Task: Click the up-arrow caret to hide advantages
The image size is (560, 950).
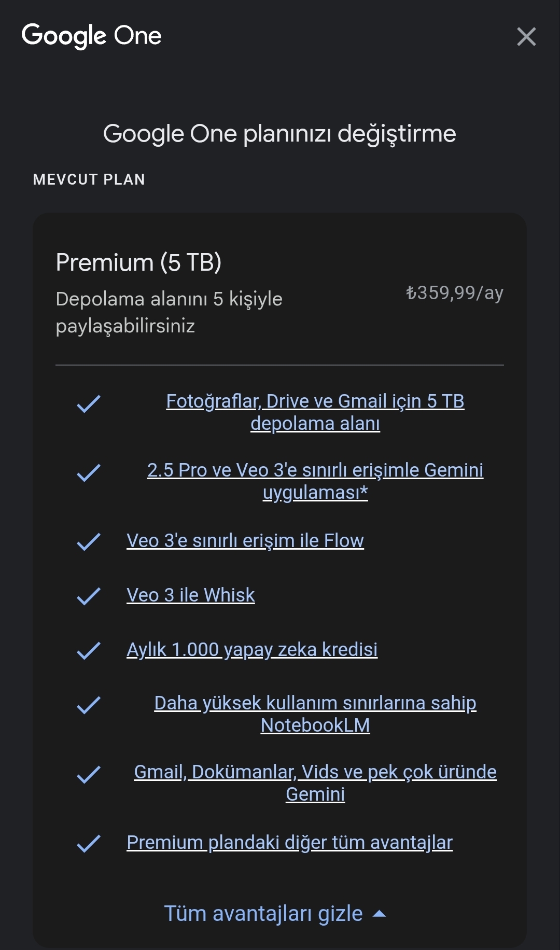Action: point(380,914)
